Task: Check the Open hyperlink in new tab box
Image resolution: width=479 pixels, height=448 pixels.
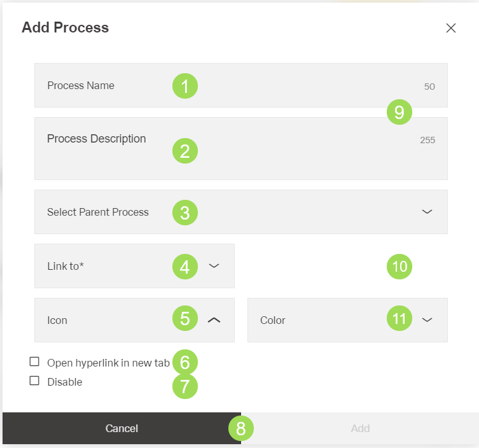Action: click(34, 362)
